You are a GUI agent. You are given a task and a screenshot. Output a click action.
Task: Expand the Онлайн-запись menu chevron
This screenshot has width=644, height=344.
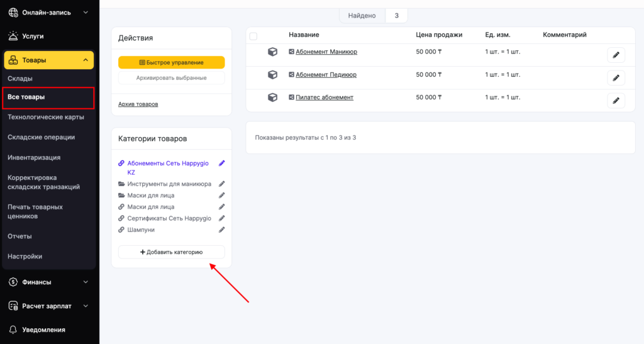pos(85,12)
